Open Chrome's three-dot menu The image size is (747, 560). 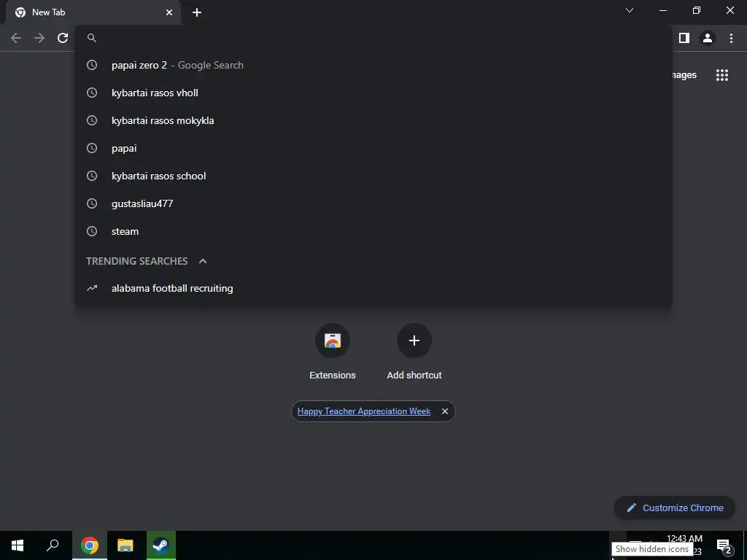coord(731,38)
